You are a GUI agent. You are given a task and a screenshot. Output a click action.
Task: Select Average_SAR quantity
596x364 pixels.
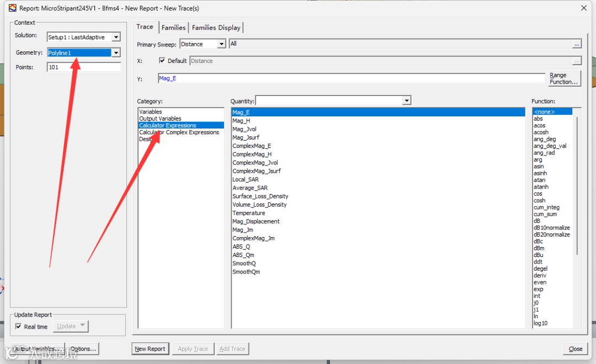(x=250, y=188)
